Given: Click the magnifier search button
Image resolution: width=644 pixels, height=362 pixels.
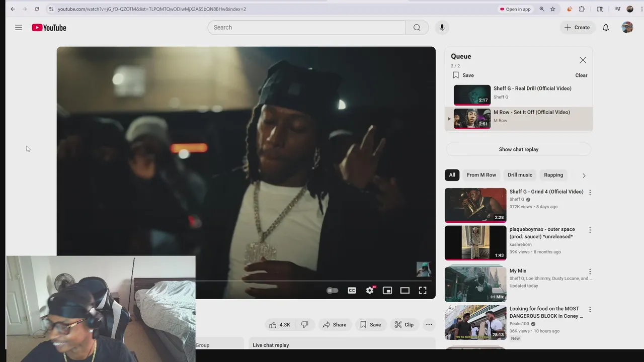Looking at the screenshot, I should (x=417, y=28).
